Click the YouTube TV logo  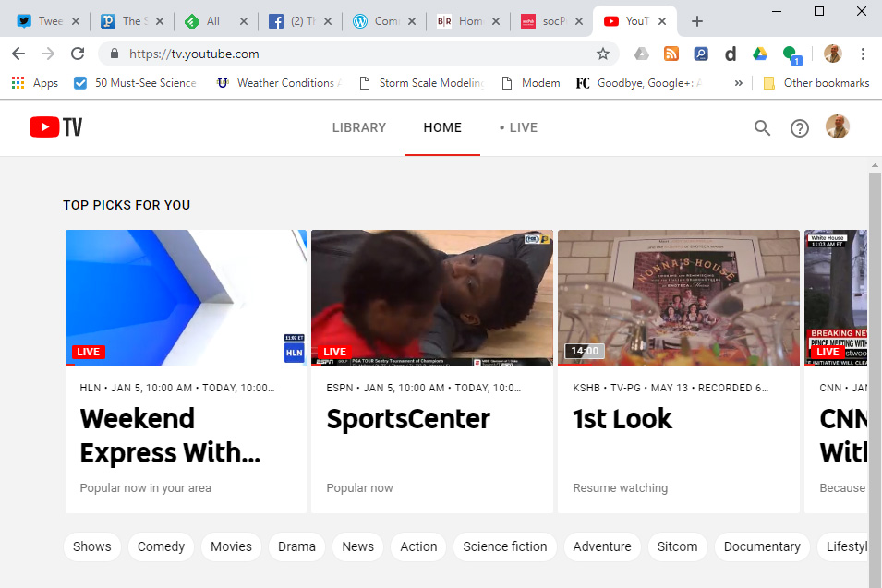click(56, 127)
